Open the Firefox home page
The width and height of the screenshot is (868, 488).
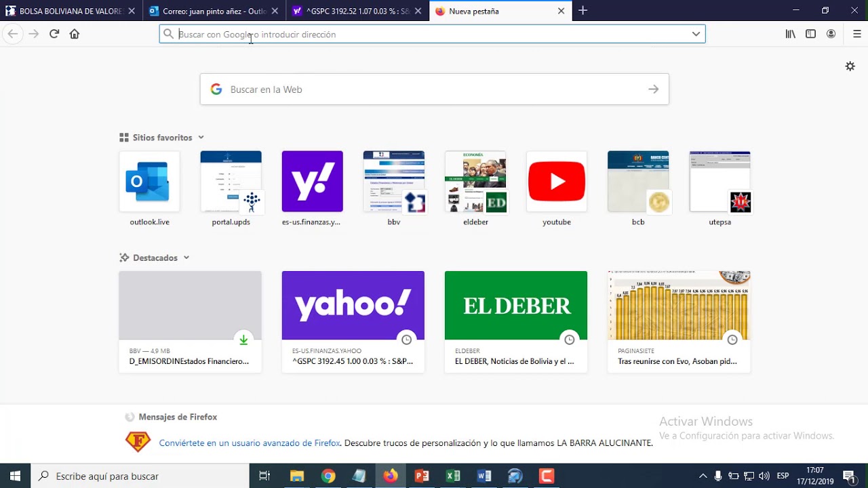[75, 34]
